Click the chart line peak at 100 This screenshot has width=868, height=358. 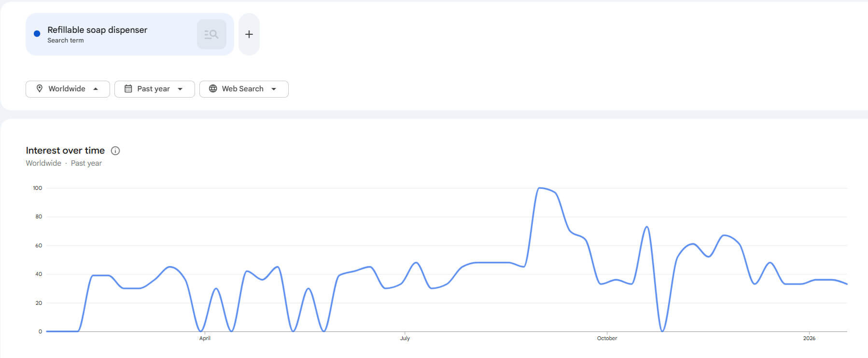pyautogui.click(x=540, y=188)
